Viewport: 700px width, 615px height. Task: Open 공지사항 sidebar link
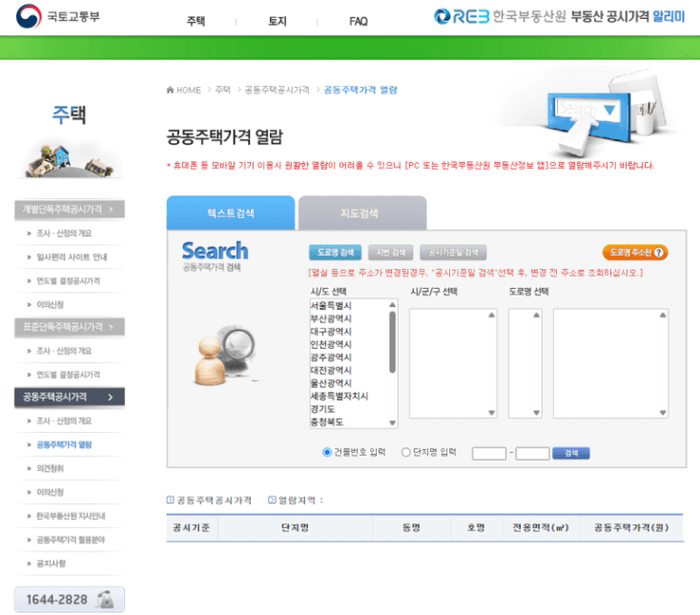click(51, 564)
